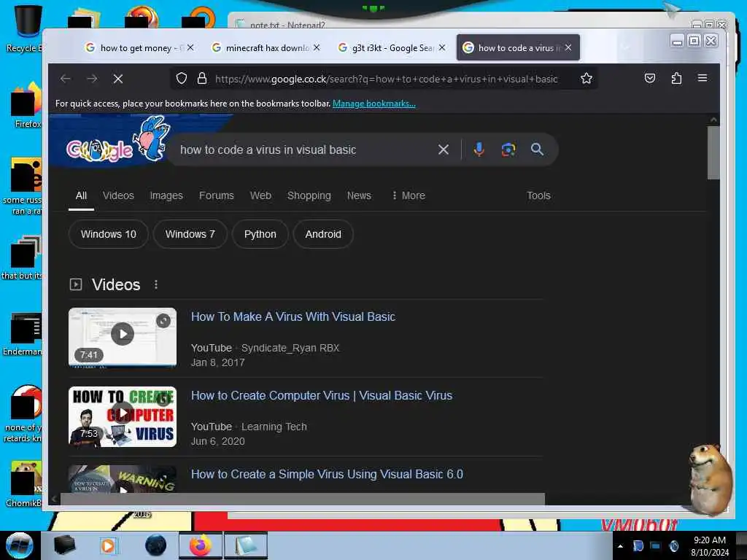Open the Tools search options
Screen dimensions: 747x560
coord(538,195)
